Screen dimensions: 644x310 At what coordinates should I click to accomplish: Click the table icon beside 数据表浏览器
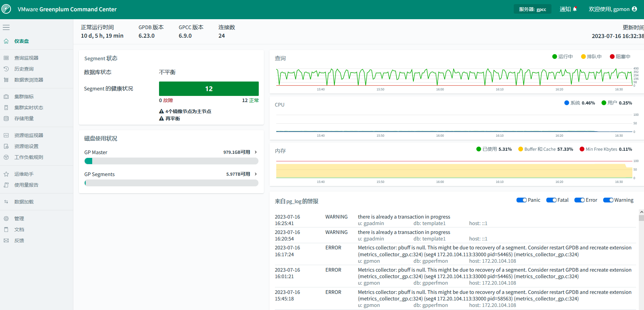6,80
